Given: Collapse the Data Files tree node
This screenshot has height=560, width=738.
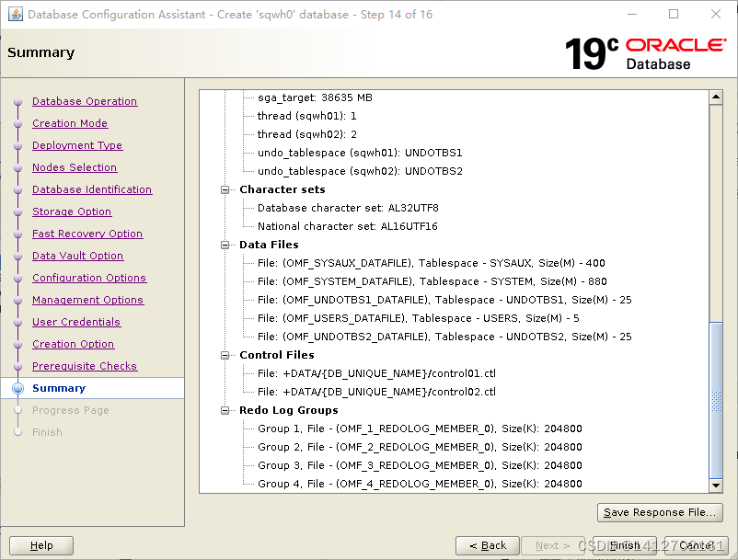Looking at the screenshot, I should tap(225, 245).
